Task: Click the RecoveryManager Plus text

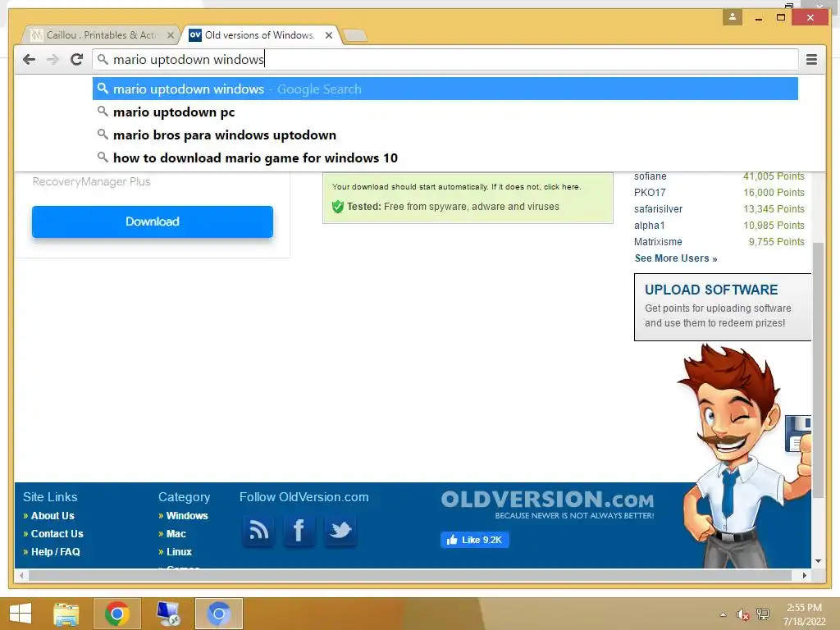Action: (x=92, y=181)
